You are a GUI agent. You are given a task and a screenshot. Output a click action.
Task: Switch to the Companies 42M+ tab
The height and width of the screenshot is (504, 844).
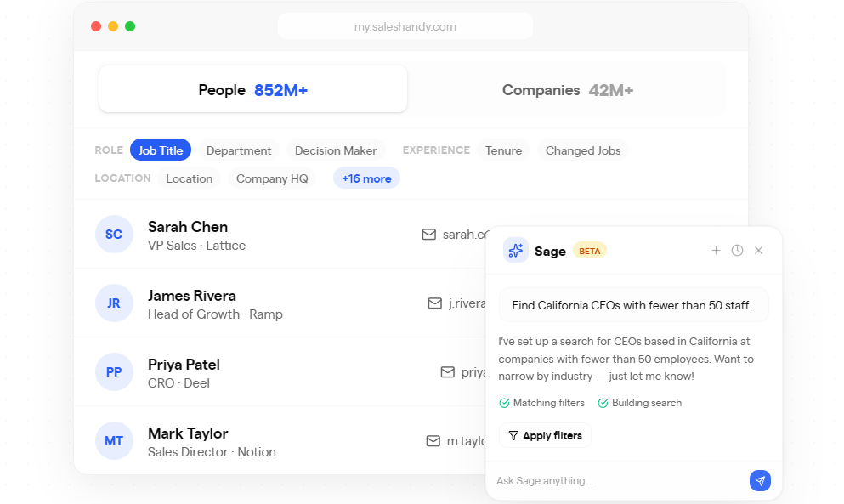(x=567, y=90)
